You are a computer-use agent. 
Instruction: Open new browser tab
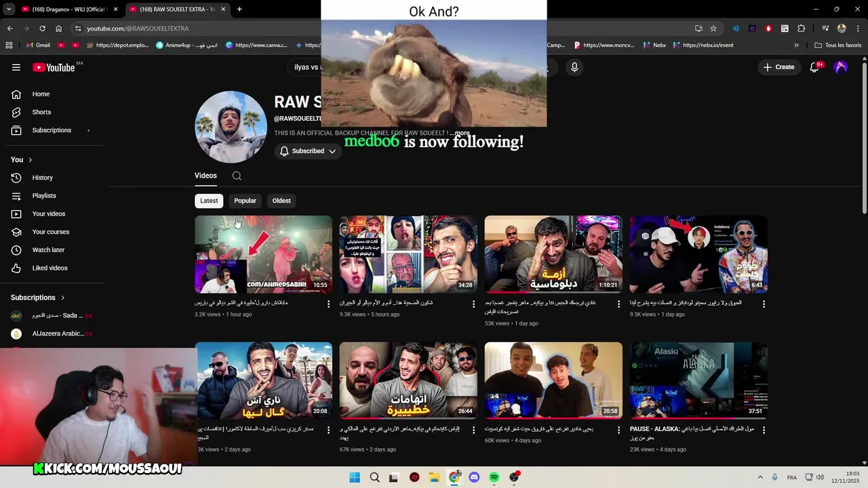(239, 9)
